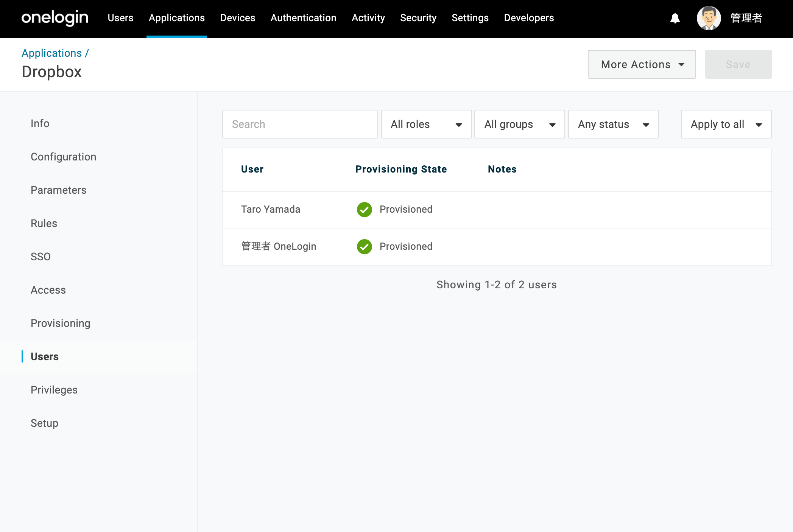Screen dimensions: 793x532
Task: Click the Notes column header
Action: point(502,169)
